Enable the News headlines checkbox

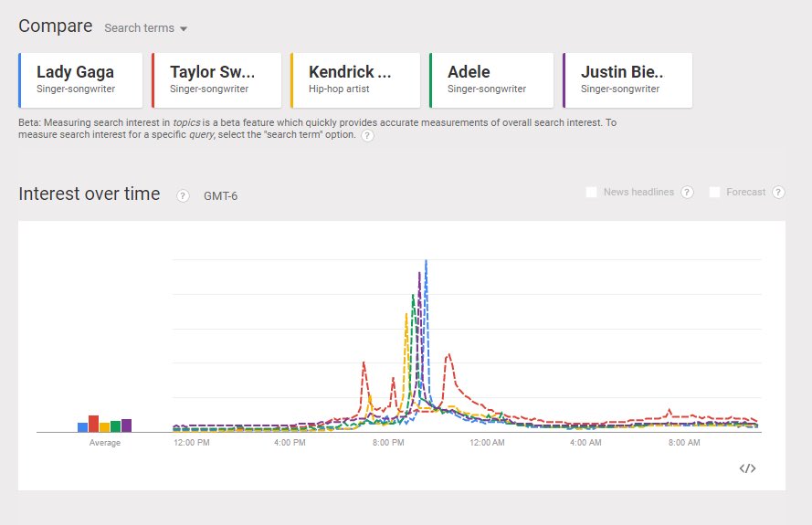tap(591, 192)
